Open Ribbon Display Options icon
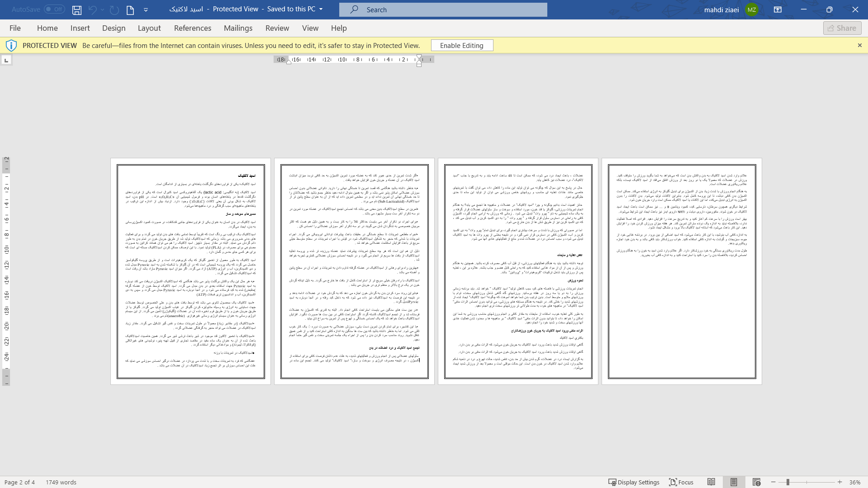Viewport: 868px width, 488px height. pyautogui.click(x=778, y=9)
